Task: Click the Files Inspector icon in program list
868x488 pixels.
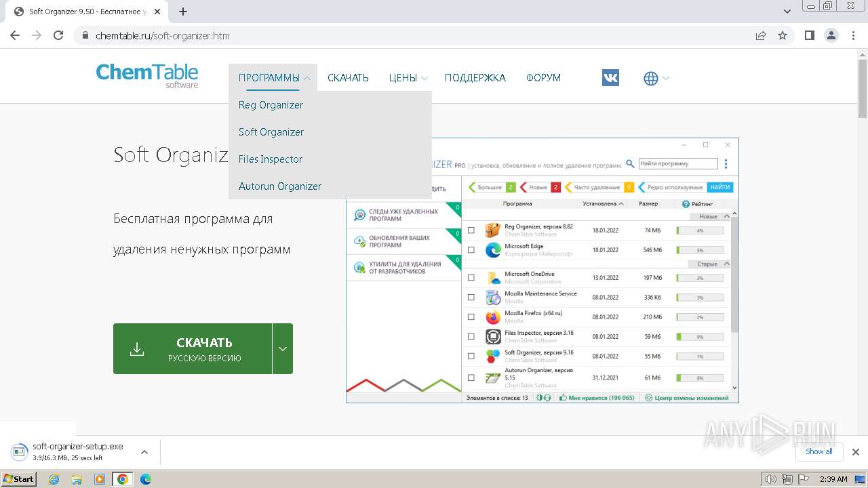Action: point(493,336)
